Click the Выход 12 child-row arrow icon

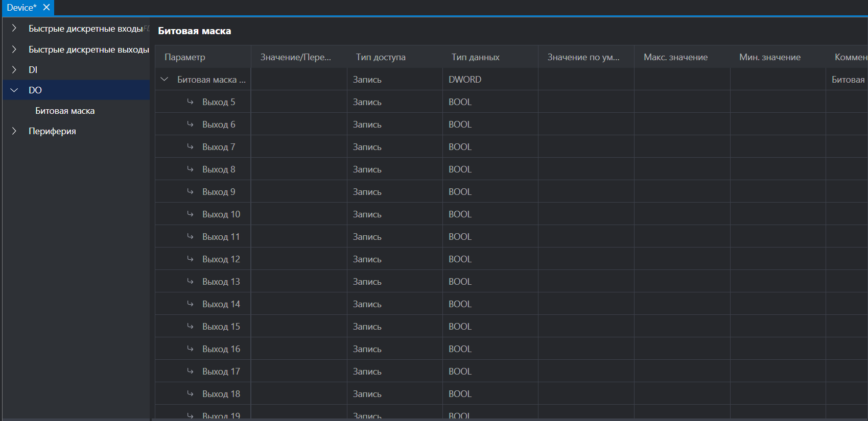click(x=190, y=259)
